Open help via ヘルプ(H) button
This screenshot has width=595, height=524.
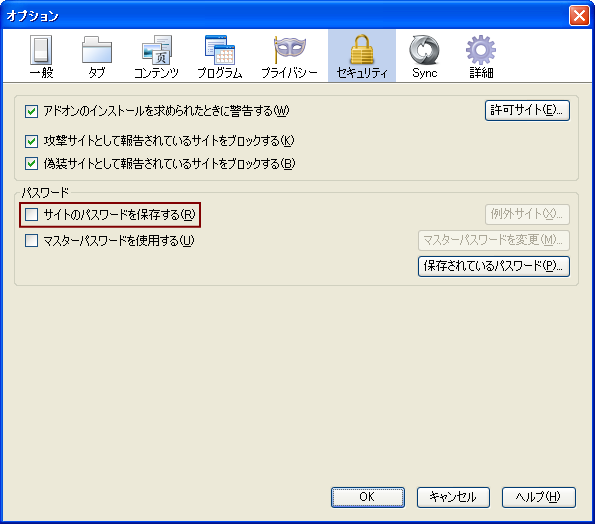point(539,497)
